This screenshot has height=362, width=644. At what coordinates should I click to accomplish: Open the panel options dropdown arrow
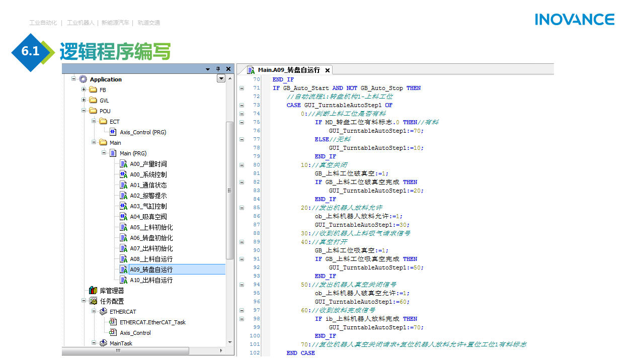(208, 69)
